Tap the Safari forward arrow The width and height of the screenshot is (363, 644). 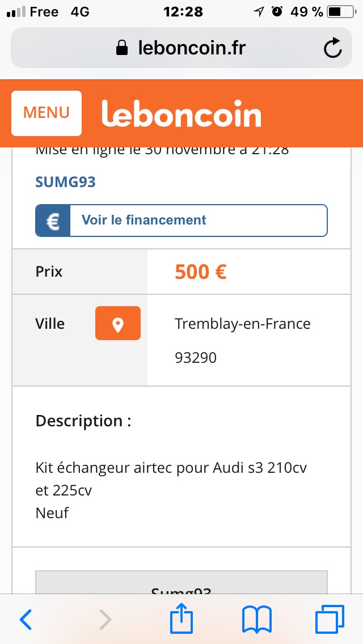105,620
